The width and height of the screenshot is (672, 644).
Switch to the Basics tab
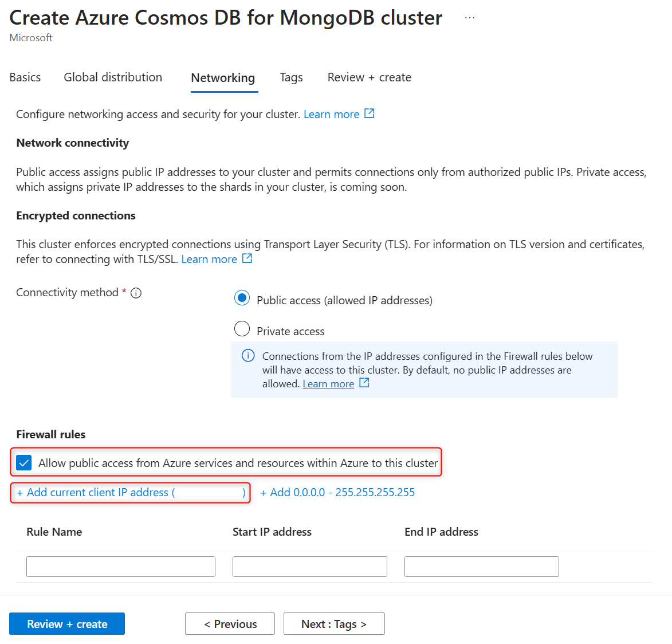pyautogui.click(x=25, y=77)
